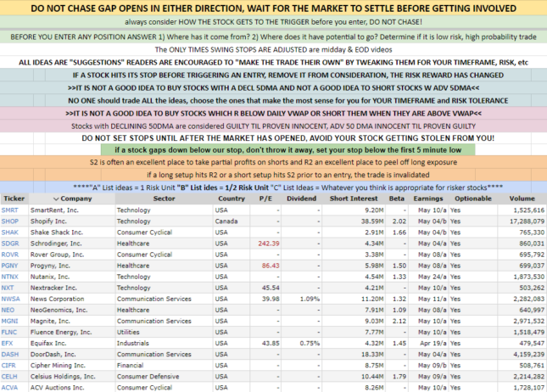Select the earnings date Apr 19/a

point(433,343)
